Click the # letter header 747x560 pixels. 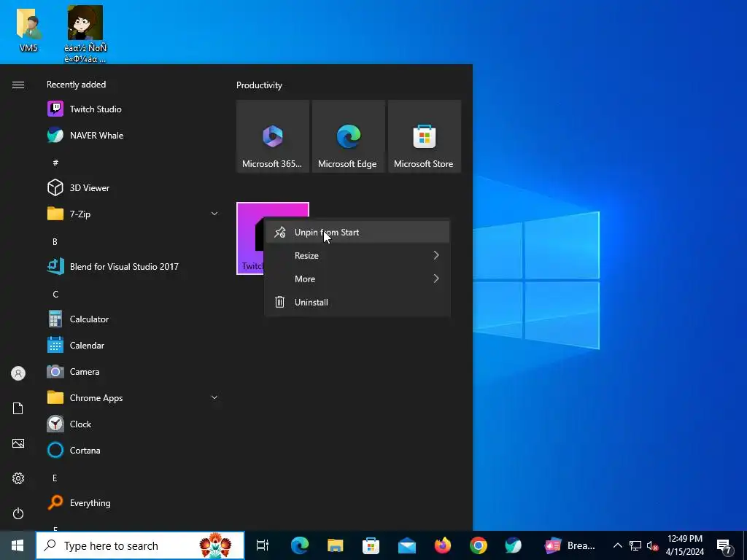pyautogui.click(x=55, y=163)
